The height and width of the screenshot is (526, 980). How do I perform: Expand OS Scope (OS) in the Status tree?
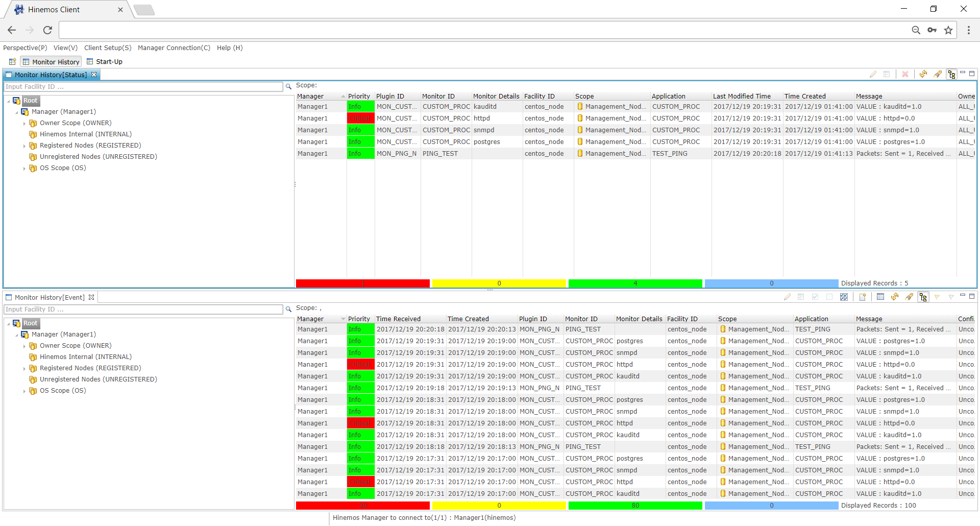pos(24,169)
